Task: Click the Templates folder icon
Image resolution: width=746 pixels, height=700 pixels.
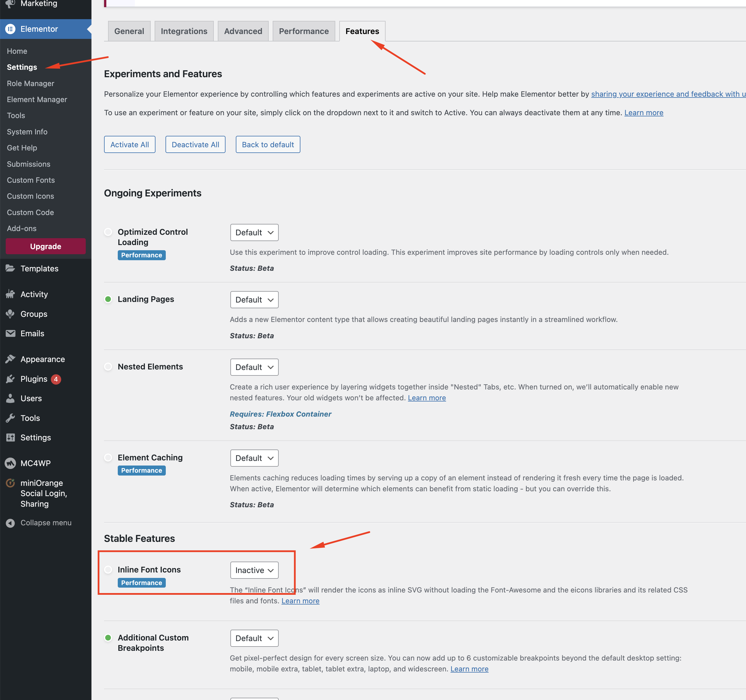Action: tap(11, 269)
